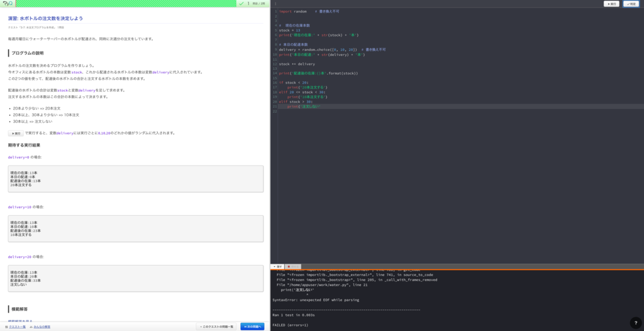Click the progress bar at the top
Viewport: 644px width, 331px height.
point(126,3)
